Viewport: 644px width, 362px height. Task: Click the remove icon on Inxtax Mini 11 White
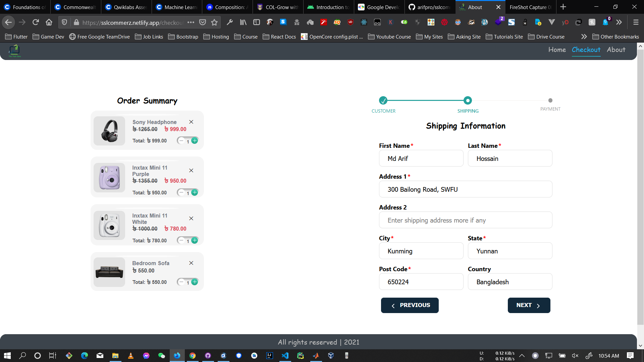[x=191, y=218]
